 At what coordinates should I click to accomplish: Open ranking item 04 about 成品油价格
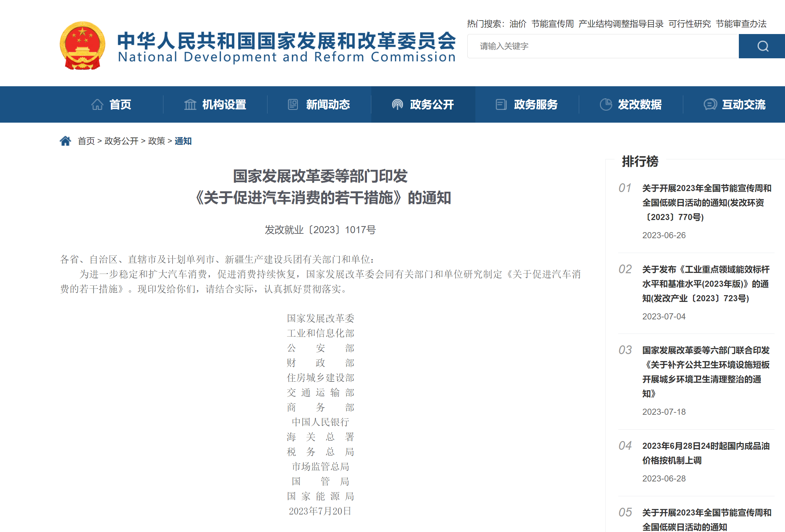[705, 453]
